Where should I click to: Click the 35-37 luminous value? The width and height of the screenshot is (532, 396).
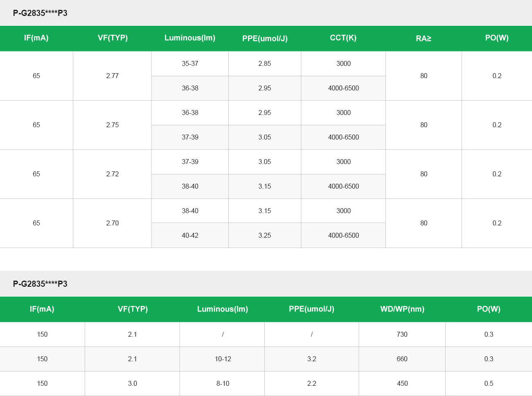[190, 63]
